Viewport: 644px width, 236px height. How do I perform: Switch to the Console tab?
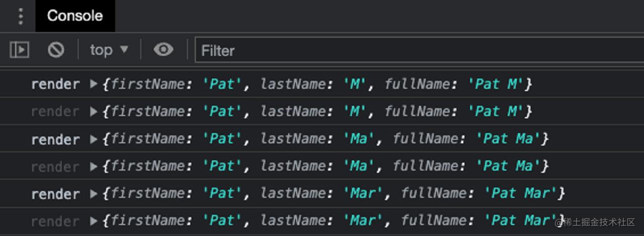[x=75, y=16]
